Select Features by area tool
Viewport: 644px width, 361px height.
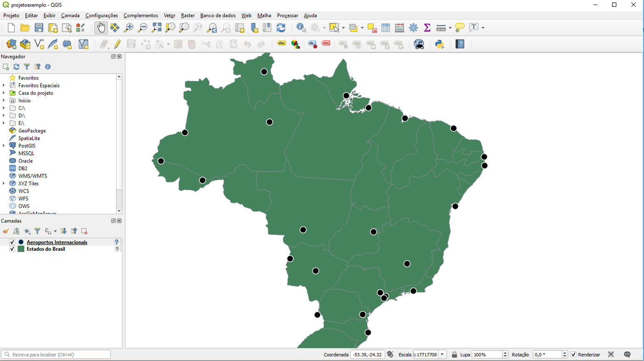point(334,28)
